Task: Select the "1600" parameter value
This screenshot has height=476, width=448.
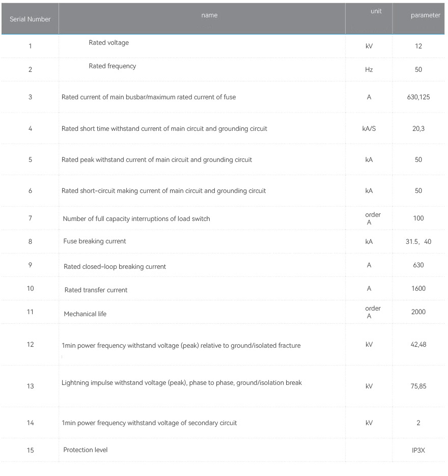Action: [418, 289]
